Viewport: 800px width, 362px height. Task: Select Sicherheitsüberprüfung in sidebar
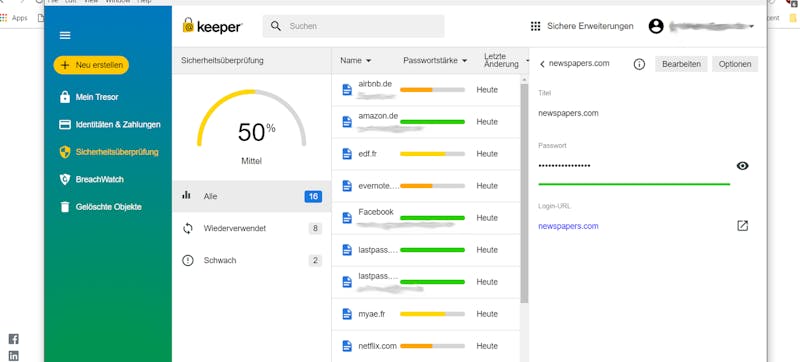click(117, 152)
